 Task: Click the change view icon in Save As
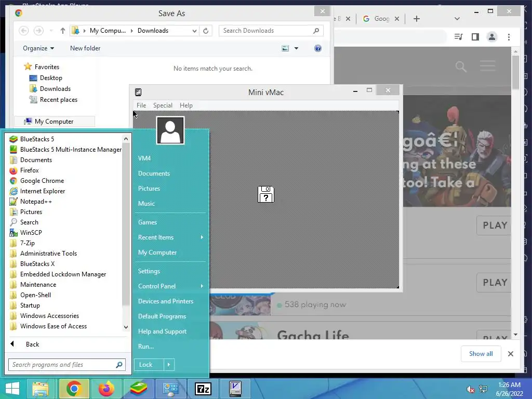coord(285,48)
